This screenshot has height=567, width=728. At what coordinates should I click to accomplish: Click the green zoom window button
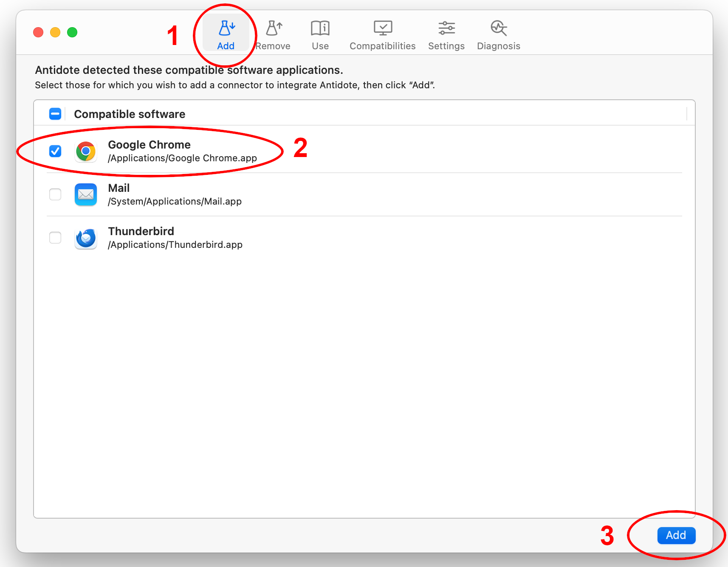72,32
